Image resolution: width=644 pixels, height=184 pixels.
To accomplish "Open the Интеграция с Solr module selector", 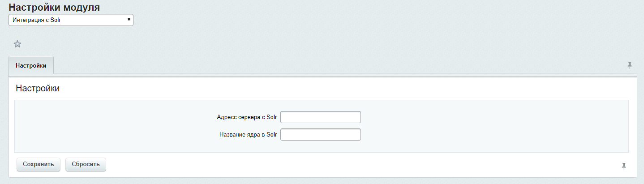I will (x=71, y=20).
